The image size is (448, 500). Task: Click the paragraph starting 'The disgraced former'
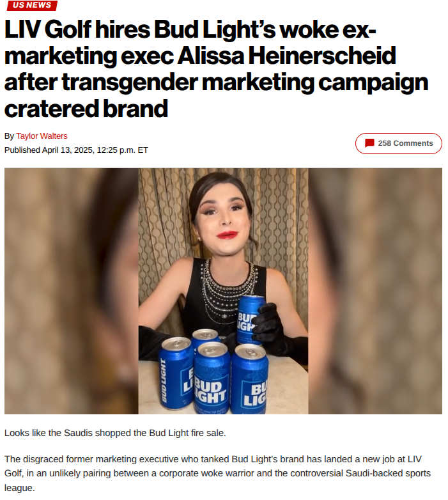[x=218, y=473]
